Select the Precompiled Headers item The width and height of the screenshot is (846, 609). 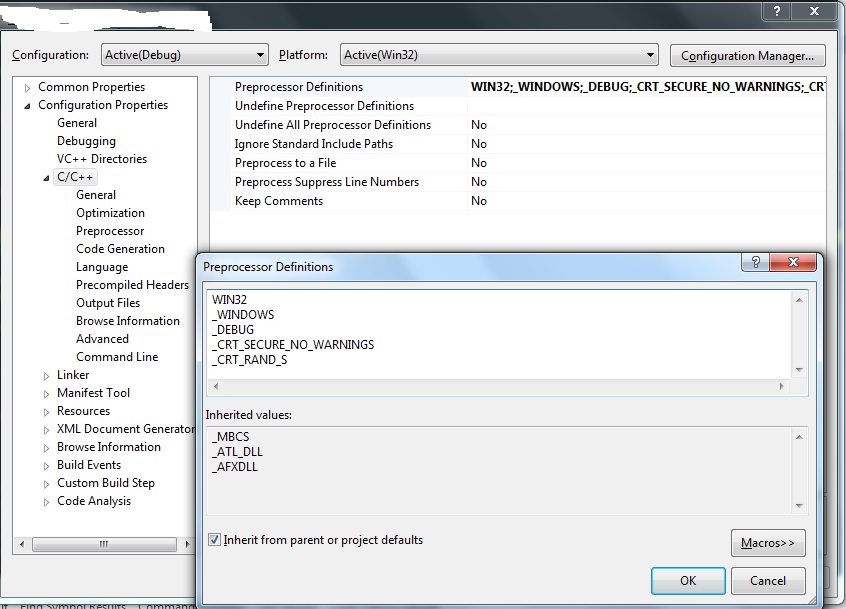coord(133,285)
